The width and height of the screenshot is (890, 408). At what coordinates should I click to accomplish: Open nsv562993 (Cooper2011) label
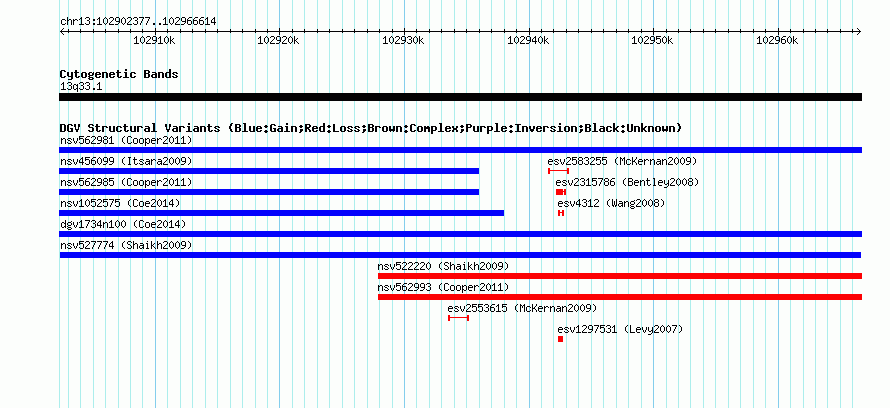pyautogui.click(x=443, y=287)
